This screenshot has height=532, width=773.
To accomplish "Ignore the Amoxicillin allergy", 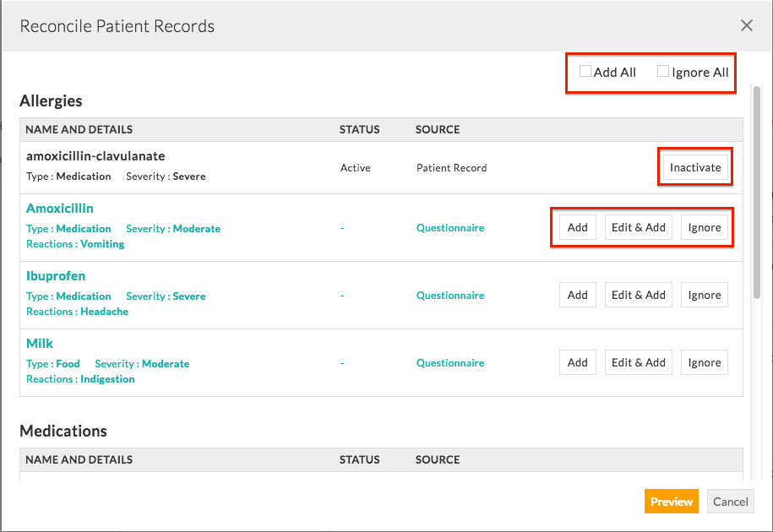I will pos(704,226).
